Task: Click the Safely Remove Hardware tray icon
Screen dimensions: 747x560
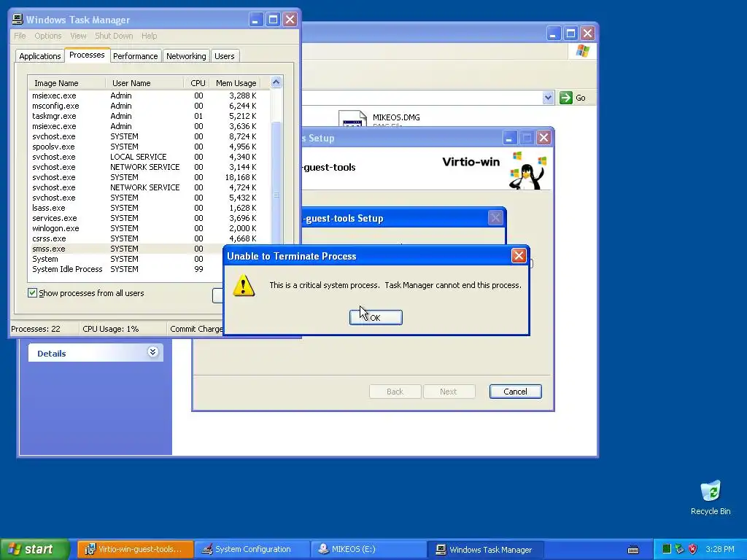Action: pyautogui.click(x=679, y=550)
